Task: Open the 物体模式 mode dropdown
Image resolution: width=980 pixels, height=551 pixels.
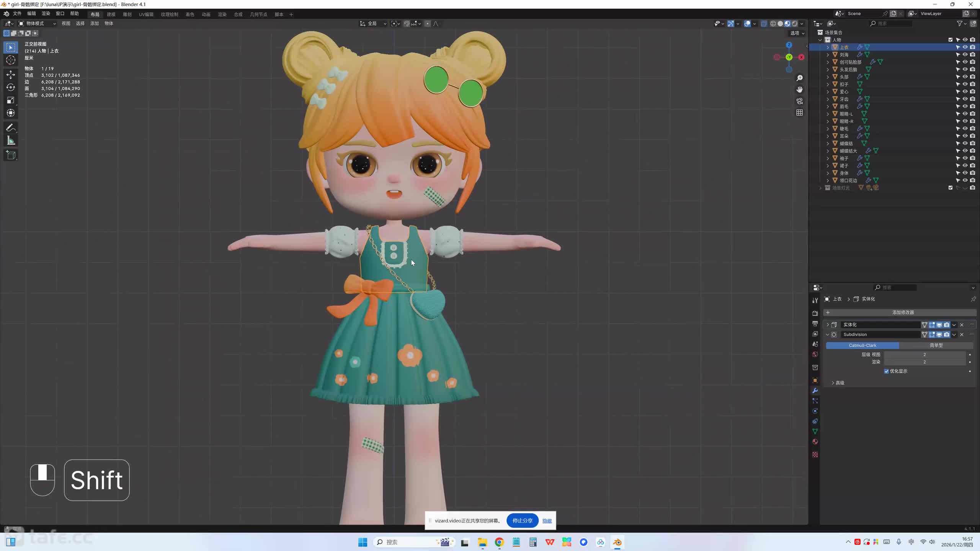Action: (38, 23)
